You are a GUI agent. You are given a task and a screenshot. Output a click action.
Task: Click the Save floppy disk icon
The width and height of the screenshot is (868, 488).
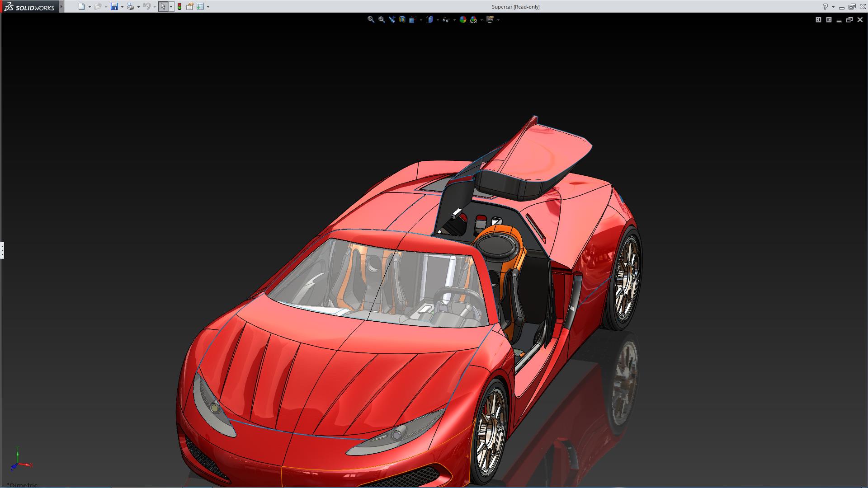[114, 6]
